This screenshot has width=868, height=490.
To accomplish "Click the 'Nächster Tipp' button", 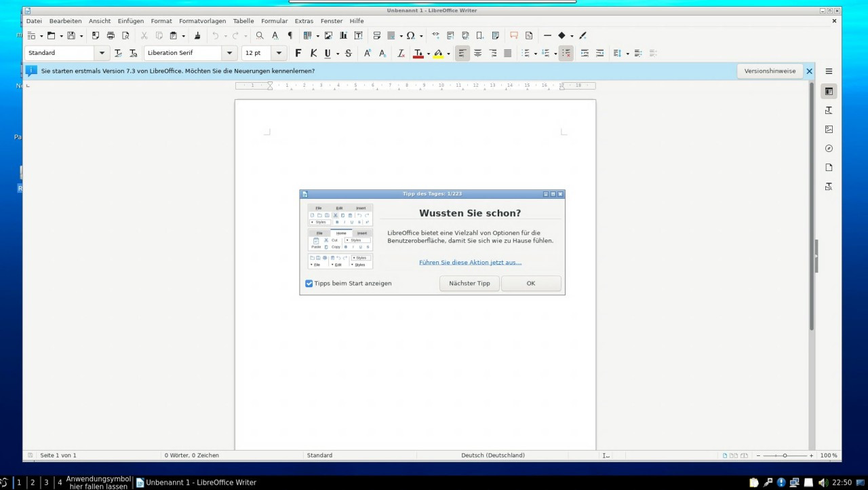I will pyautogui.click(x=469, y=284).
